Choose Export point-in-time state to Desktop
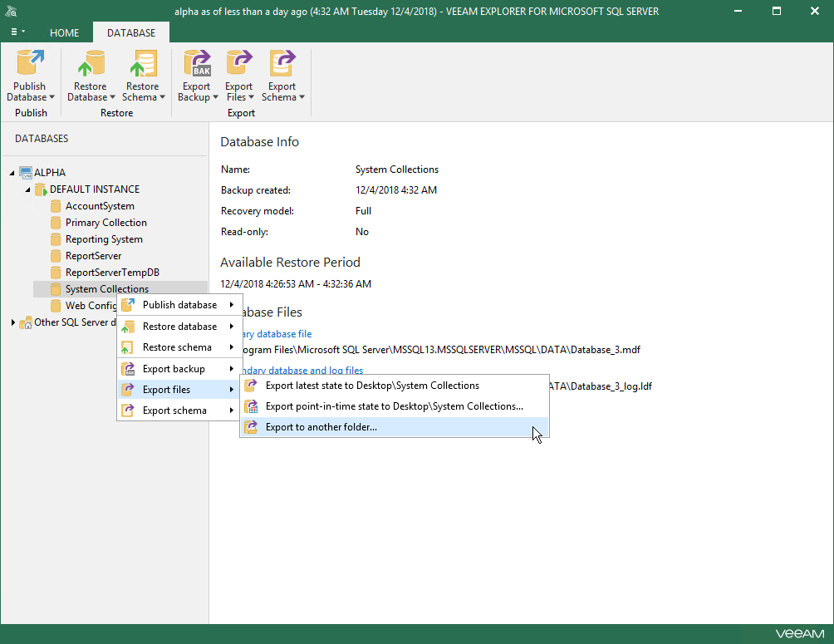 tap(395, 406)
